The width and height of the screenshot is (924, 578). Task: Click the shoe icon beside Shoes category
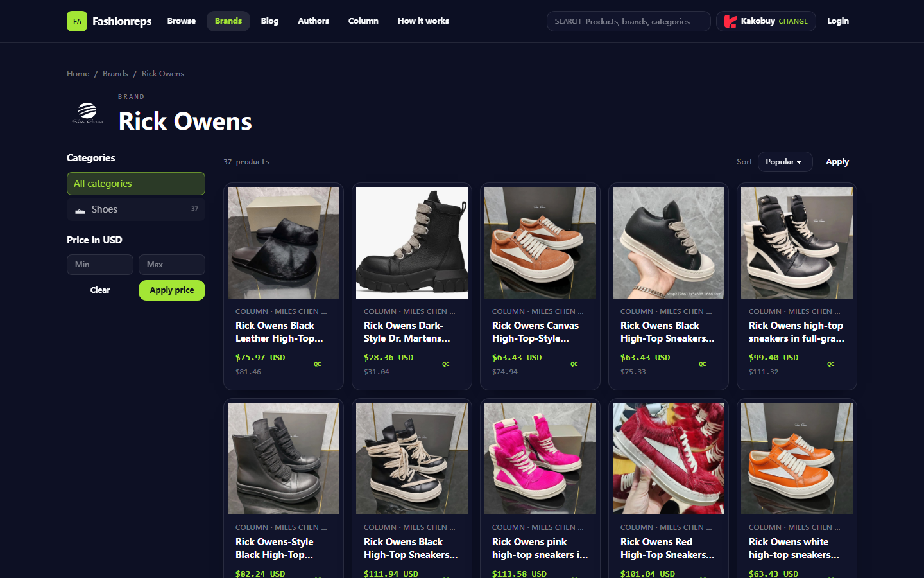click(x=80, y=210)
